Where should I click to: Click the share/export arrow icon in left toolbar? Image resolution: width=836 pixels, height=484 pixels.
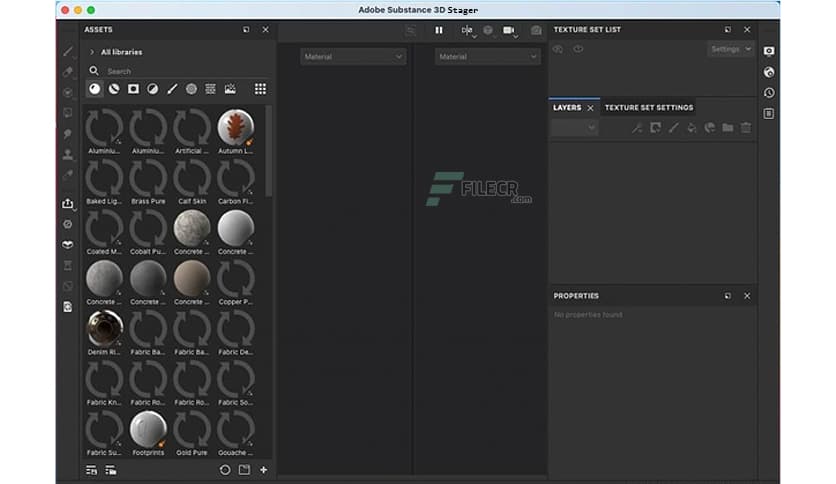click(68, 204)
